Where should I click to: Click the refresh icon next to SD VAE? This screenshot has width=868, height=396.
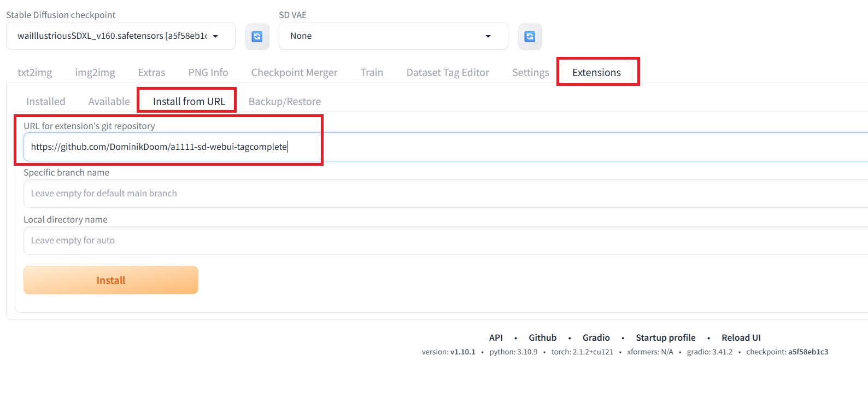pyautogui.click(x=530, y=37)
